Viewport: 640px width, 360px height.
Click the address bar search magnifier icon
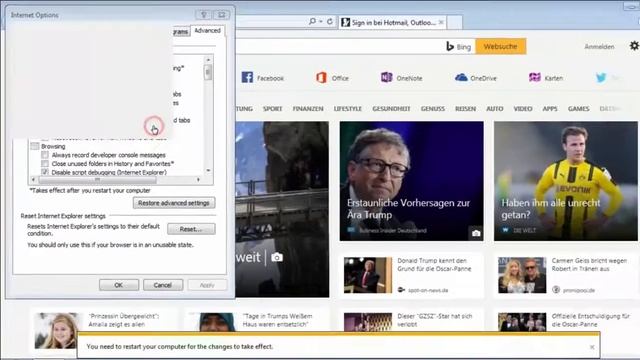pos(312,21)
